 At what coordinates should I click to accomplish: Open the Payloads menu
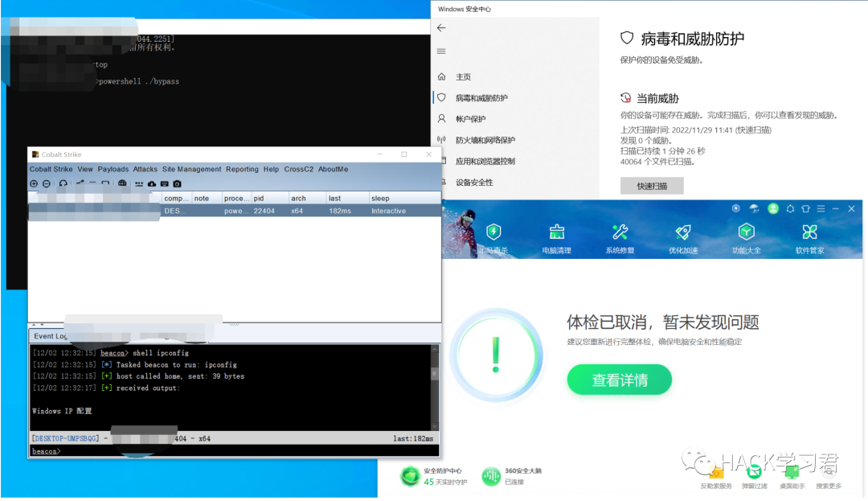coord(113,169)
